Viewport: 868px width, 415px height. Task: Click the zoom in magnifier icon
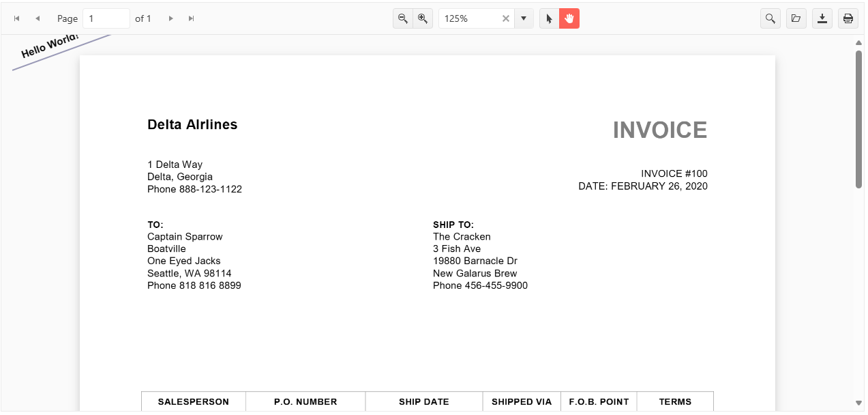(x=423, y=18)
